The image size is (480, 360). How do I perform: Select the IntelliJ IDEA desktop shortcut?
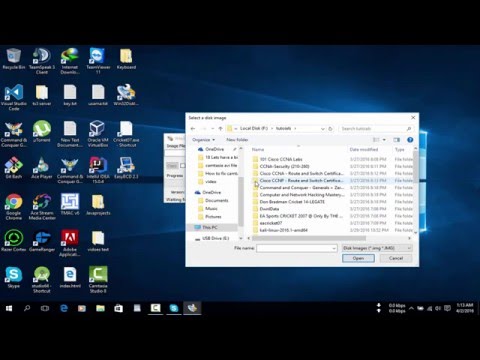coord(98,170)
